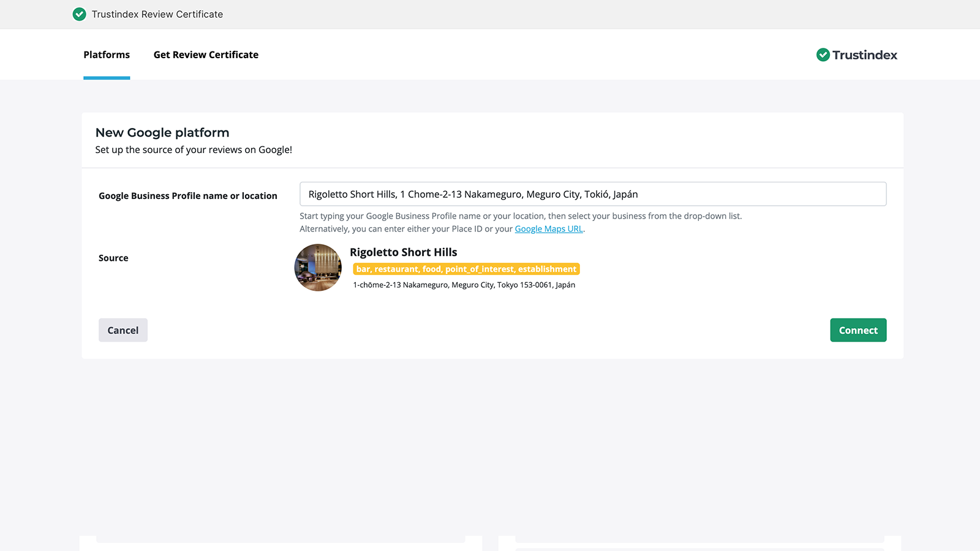Open the Platforms tab
Image resolution: width=980 pixels, height=551 pixels.
click(107, 54)
